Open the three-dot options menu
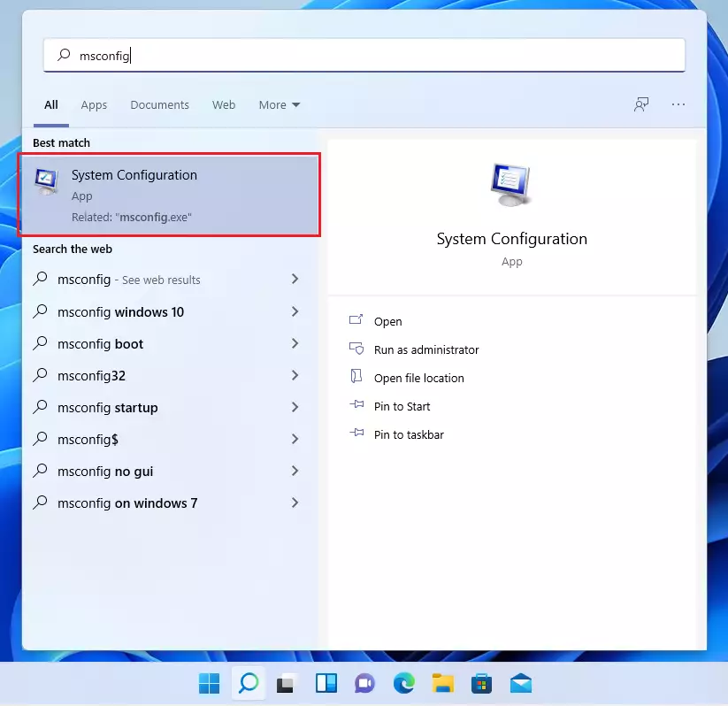The height and width of the screenshot is (706, 728). coord(678,104)
